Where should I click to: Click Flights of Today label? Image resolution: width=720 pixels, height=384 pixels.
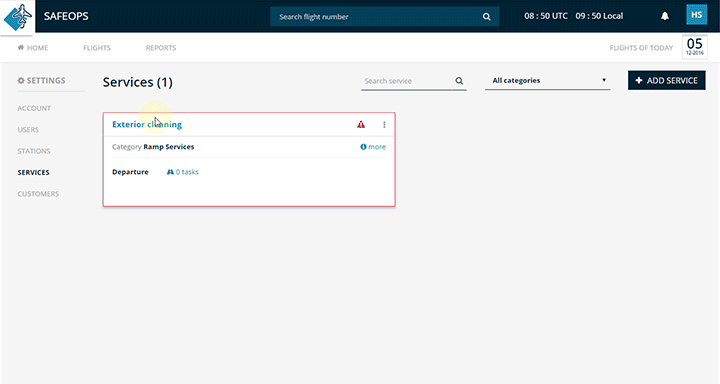[x=641, y=48]
